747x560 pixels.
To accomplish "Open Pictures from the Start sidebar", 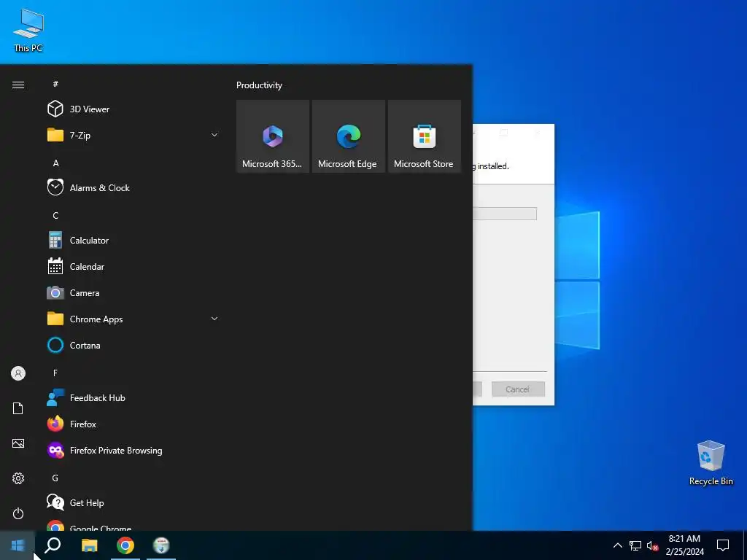I will pos(18,443).
